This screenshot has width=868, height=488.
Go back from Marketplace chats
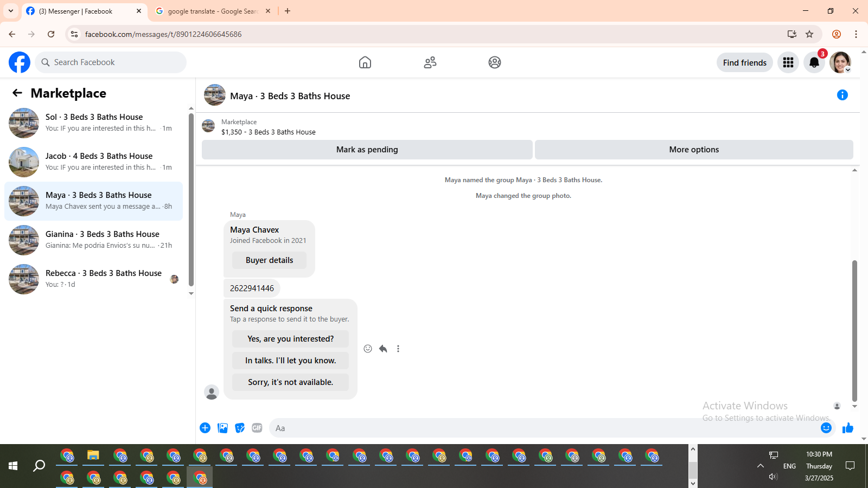[x=17, y=93]
